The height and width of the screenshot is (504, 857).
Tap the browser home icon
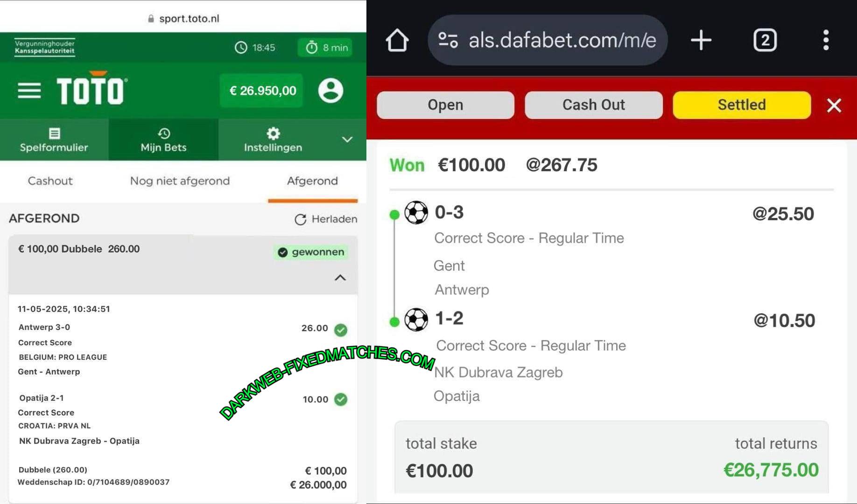[x=397, y=40]
